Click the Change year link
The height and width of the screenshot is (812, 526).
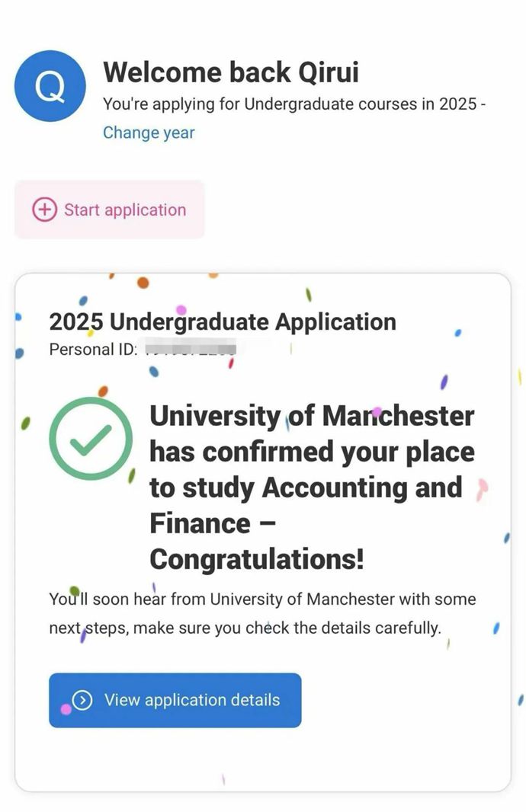point(149,133)
